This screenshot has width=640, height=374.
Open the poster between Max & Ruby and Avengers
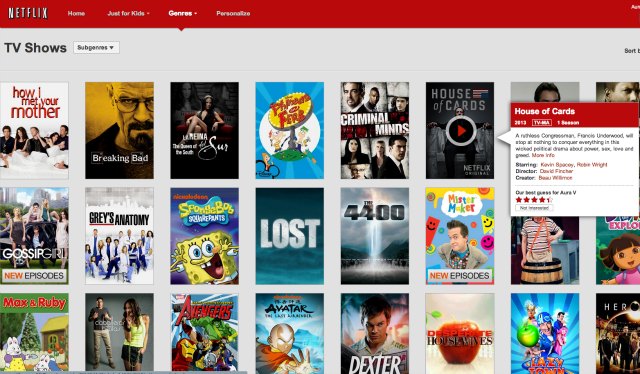120,332
